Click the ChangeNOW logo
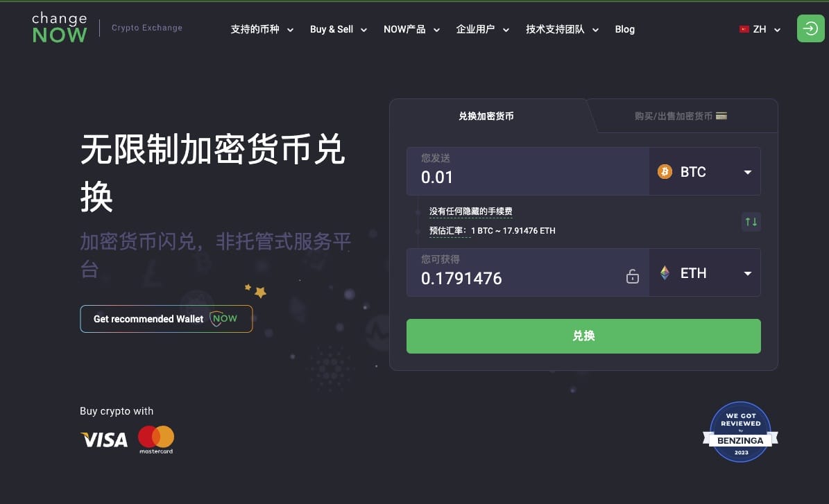This screenshot has height=504, width=829. coord(59,28)
